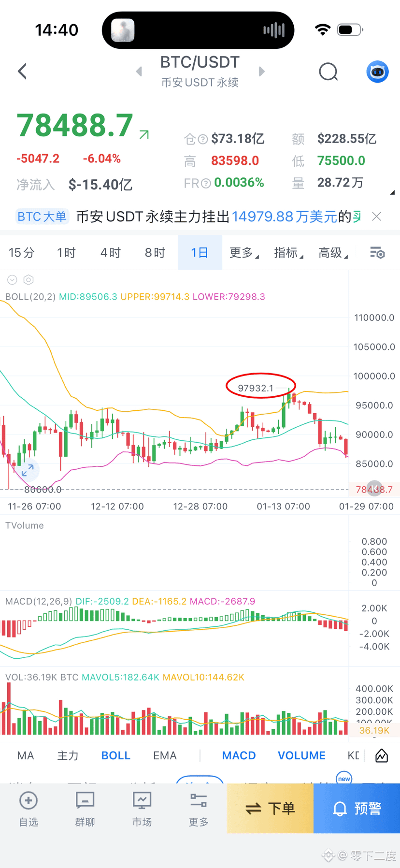Open the BTC大单 tag
Image resolution: width=400 pixels, height=868 pixels.
coord(42,217)
